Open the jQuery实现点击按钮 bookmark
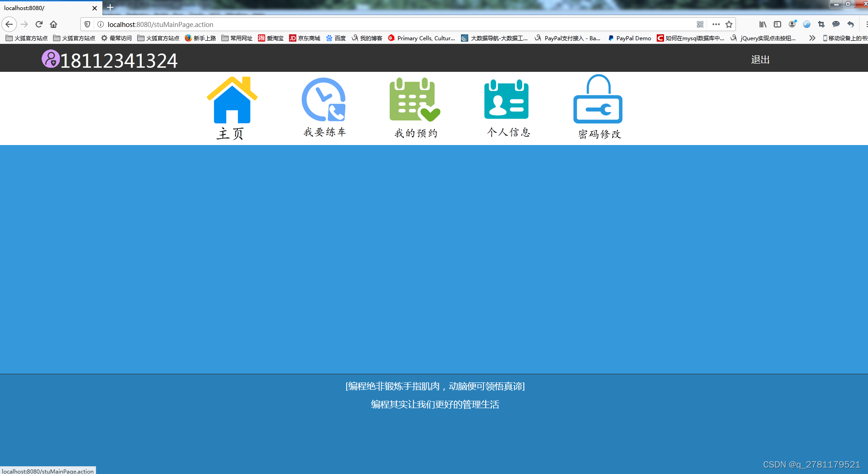The width and height of the screenshot is (868, 474). [x=763, y=38]
